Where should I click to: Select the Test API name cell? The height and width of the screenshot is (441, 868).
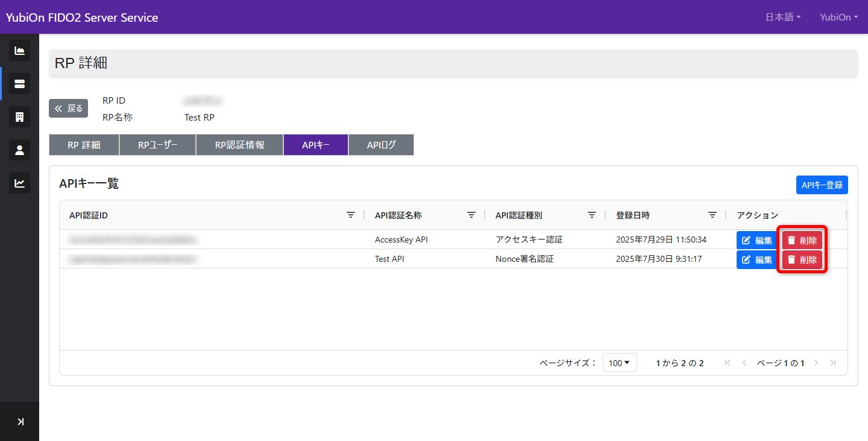tap(389, 259)
